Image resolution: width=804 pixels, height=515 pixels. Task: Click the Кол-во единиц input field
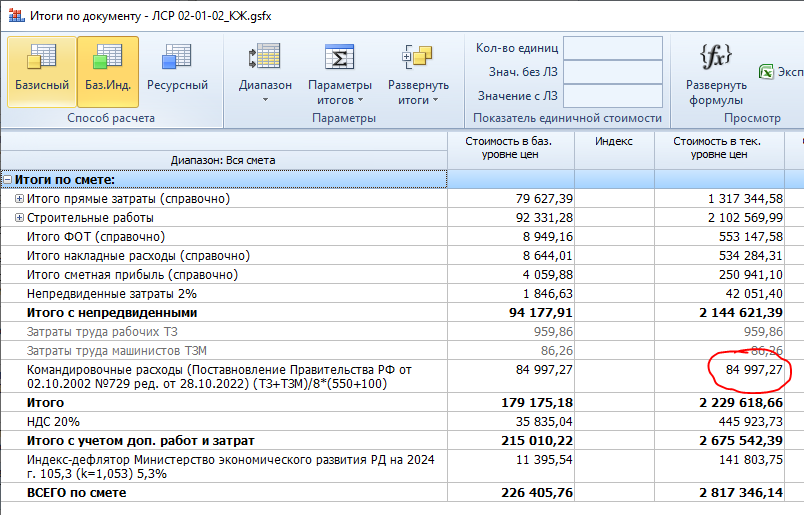[613, 48]
